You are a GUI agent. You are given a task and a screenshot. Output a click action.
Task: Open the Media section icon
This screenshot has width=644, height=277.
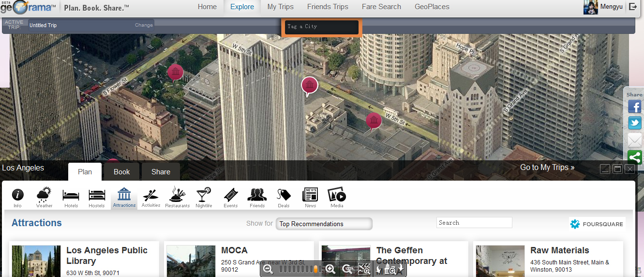pyautogui.click(x=337, y=198)
